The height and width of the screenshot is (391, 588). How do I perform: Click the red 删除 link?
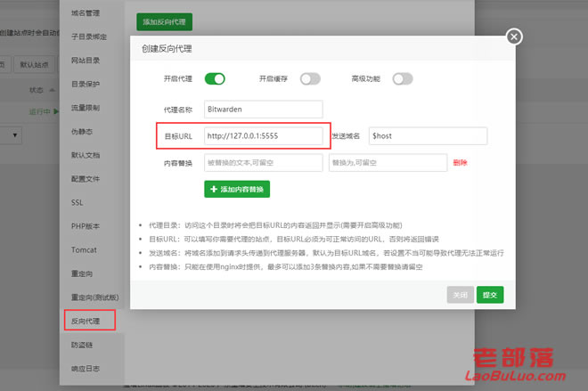tap(460, 163)
